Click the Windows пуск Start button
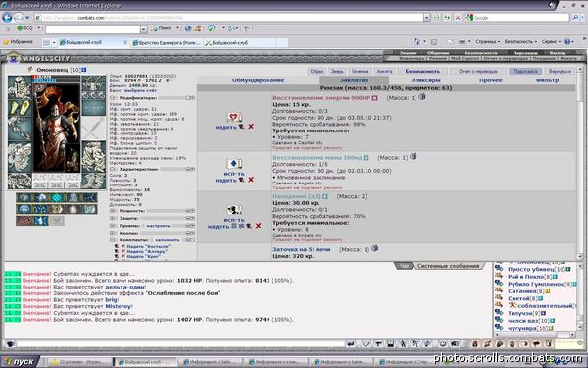Screen dimensions: 588x368 [20, 362]
